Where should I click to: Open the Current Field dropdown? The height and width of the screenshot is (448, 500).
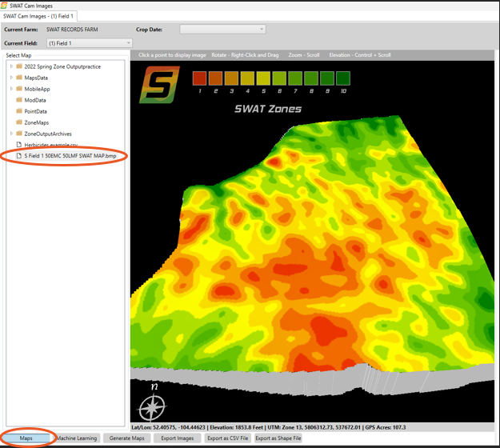(x=90, y=43)
